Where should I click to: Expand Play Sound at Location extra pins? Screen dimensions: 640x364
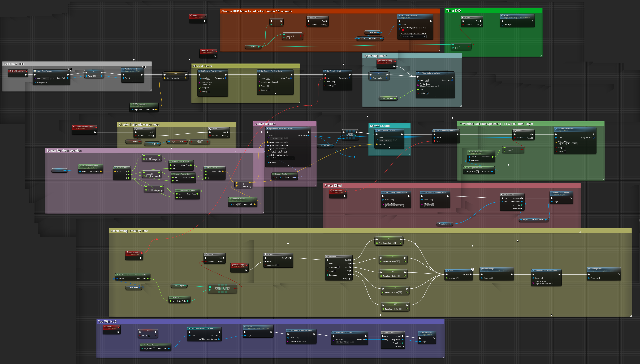click(x=390, y=148)
